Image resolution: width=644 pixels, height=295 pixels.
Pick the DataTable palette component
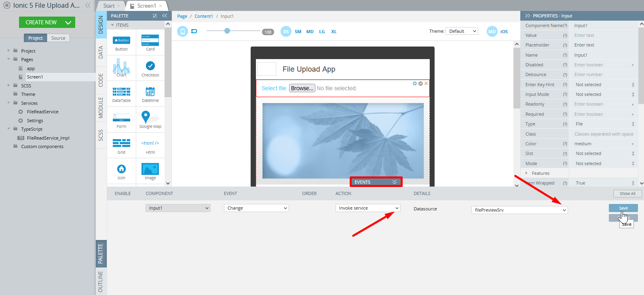(121, 94)
